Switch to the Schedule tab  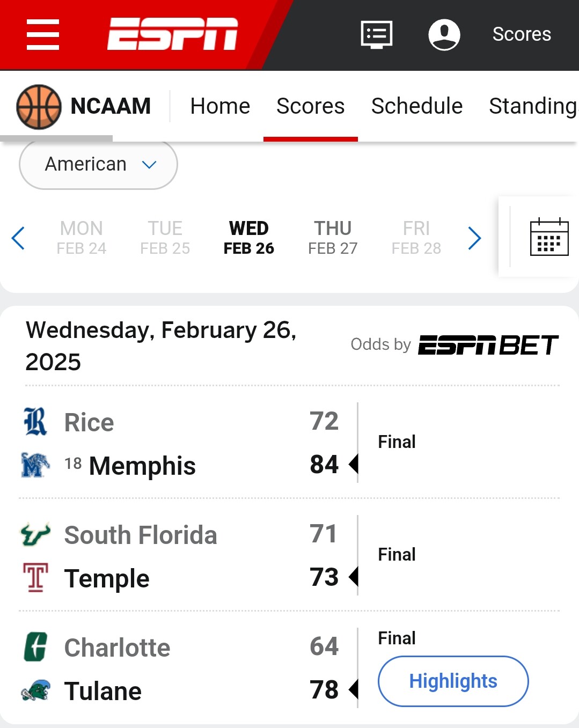click(416, 106)
